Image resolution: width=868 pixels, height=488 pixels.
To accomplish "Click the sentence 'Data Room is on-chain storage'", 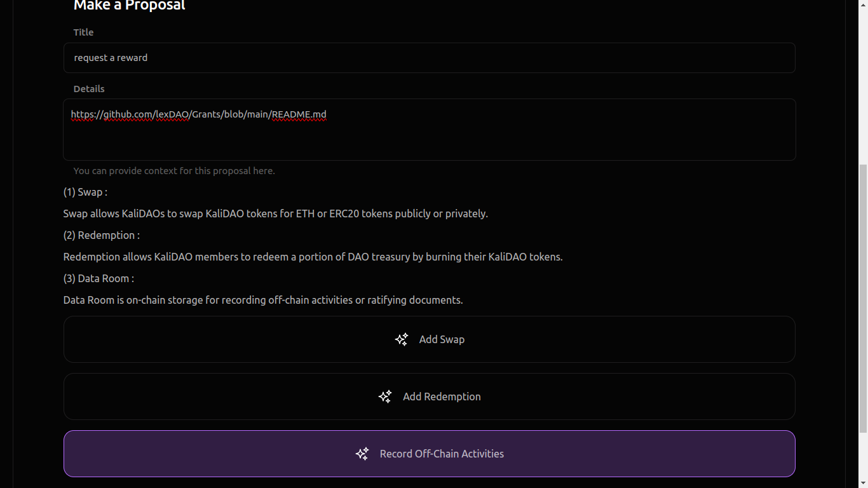I will 263,300.
